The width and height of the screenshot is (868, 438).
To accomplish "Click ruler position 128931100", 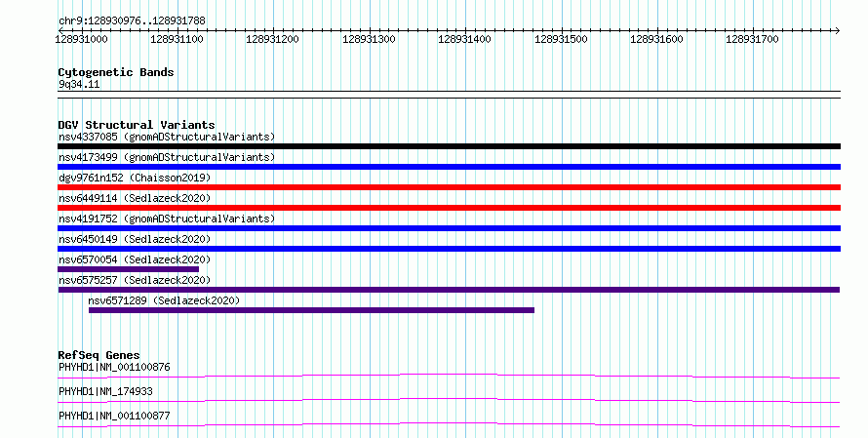I will [x=178, y=39].
